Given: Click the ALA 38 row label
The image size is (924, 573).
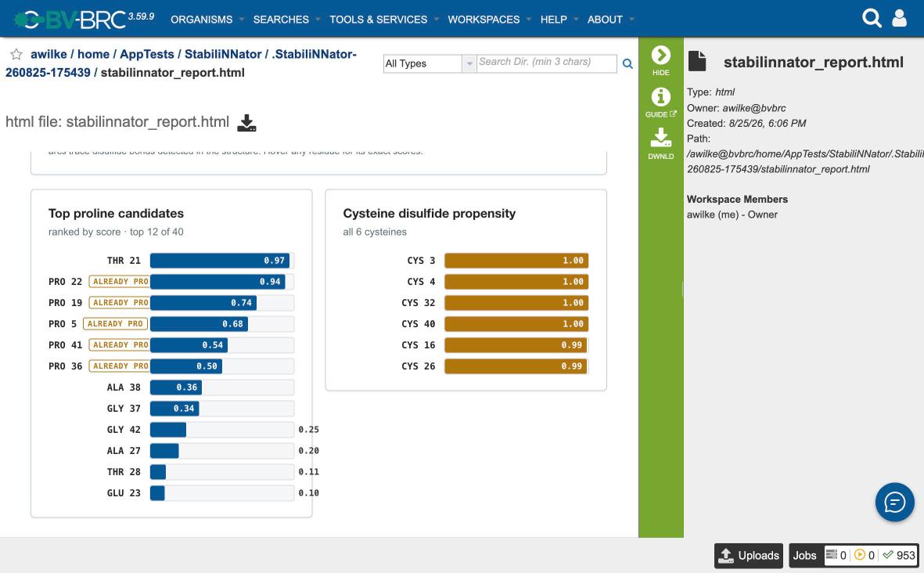Looking at the screenshot, I should pos(124,387).
